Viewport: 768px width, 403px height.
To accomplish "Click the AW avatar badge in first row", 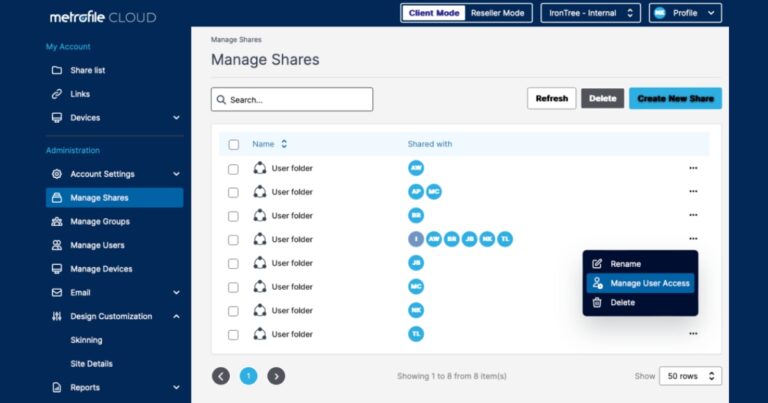I will pyautogui.click(x=416, y=168).
